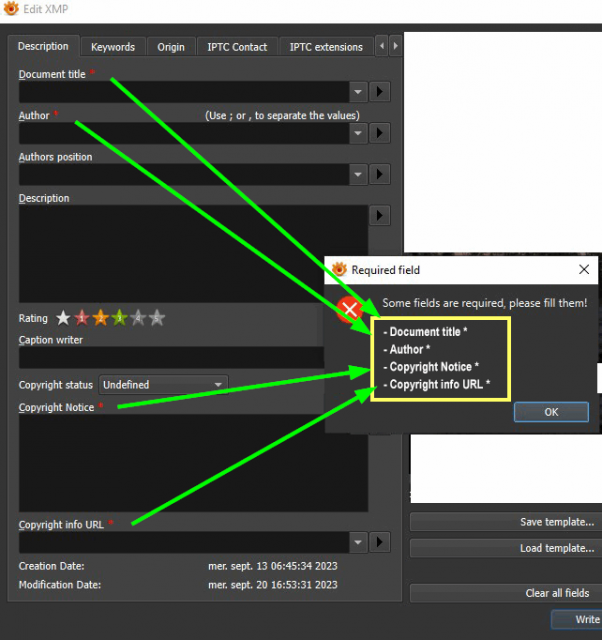Set rating to the orange two-star

coord(100,318)
